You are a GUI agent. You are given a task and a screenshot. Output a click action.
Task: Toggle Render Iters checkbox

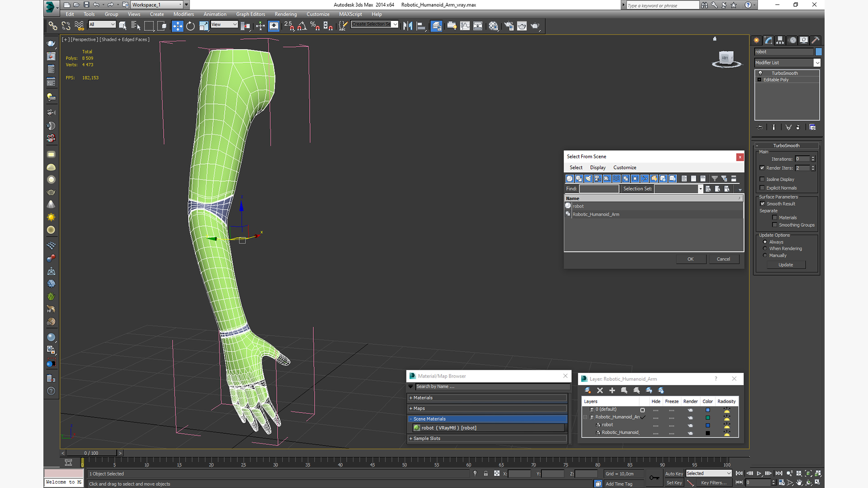pos(762,168)
